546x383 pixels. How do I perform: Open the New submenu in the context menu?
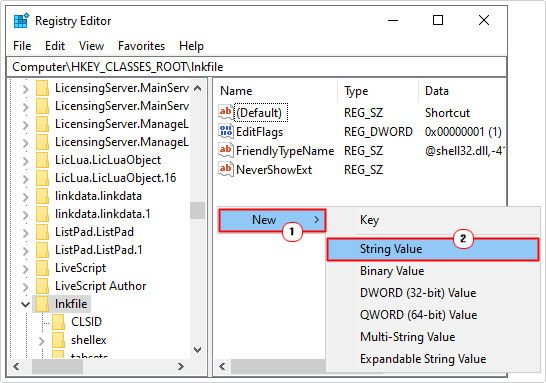[x=272, y=220]
